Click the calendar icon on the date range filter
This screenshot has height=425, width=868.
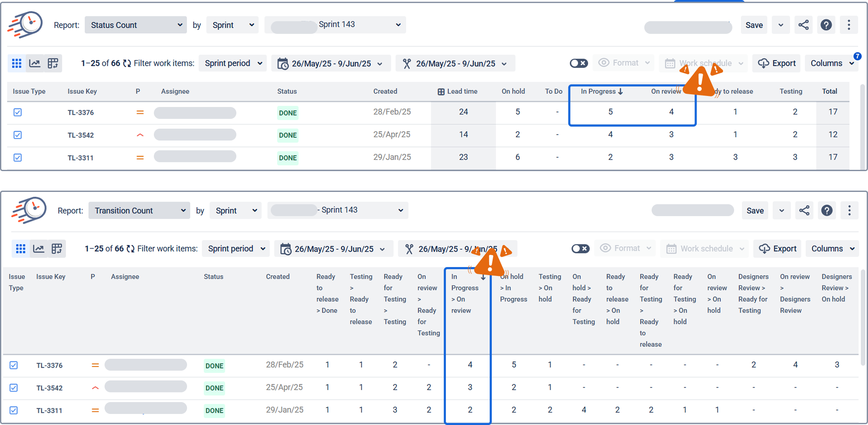point(284,63)
